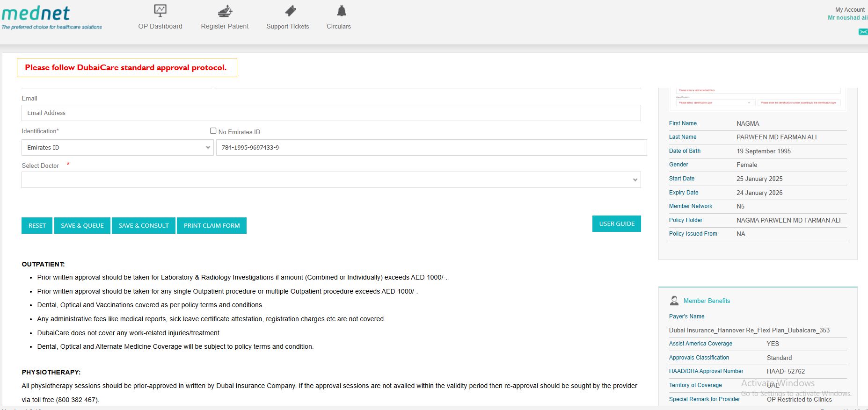
Task: Open the USER GUIDE button
Action: (617, 223)
